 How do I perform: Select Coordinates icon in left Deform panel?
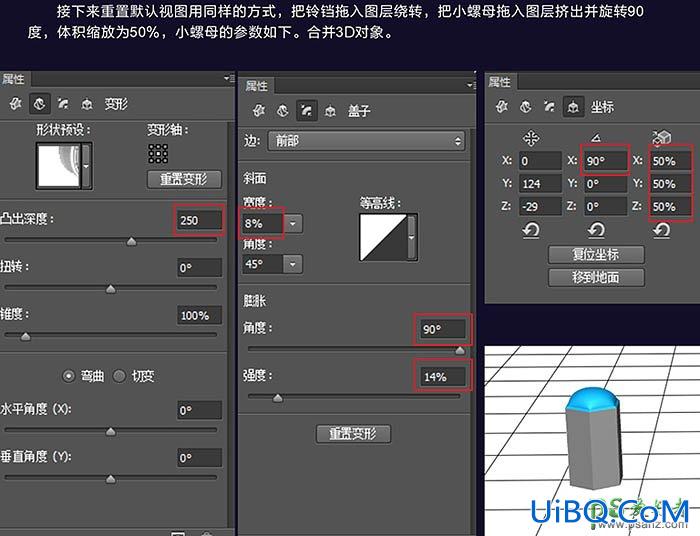pos(87,104)
